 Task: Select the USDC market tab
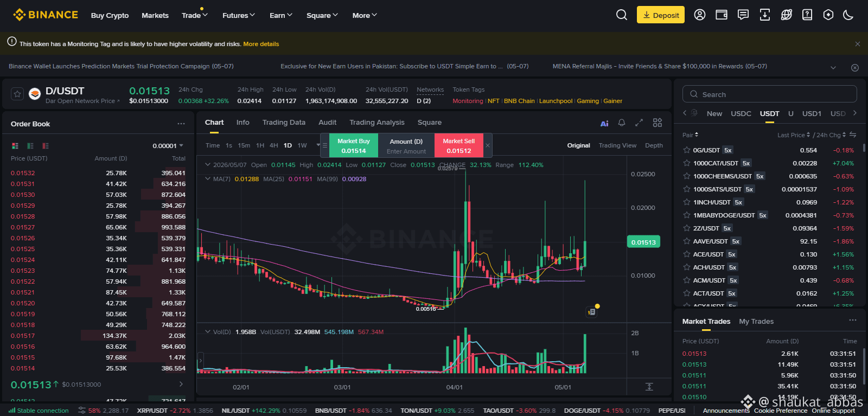741,113
